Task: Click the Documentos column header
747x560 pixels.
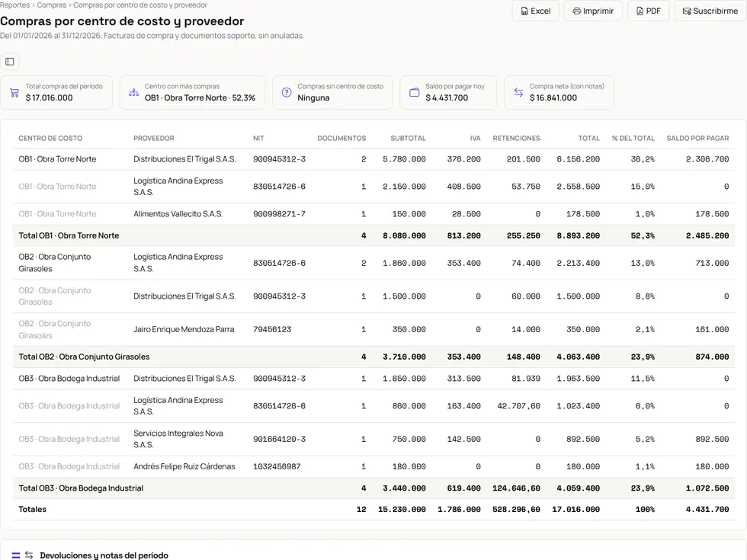Action: tap(341, 138)
